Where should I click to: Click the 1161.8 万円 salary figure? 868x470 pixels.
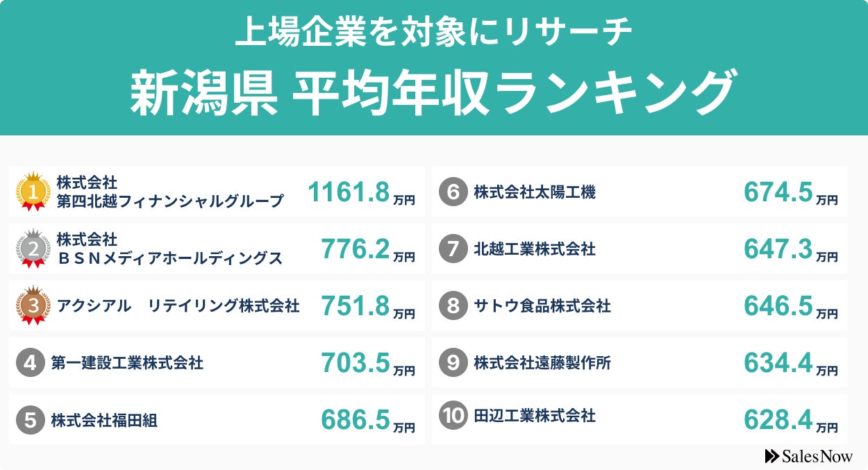click(x=361, y=192)
